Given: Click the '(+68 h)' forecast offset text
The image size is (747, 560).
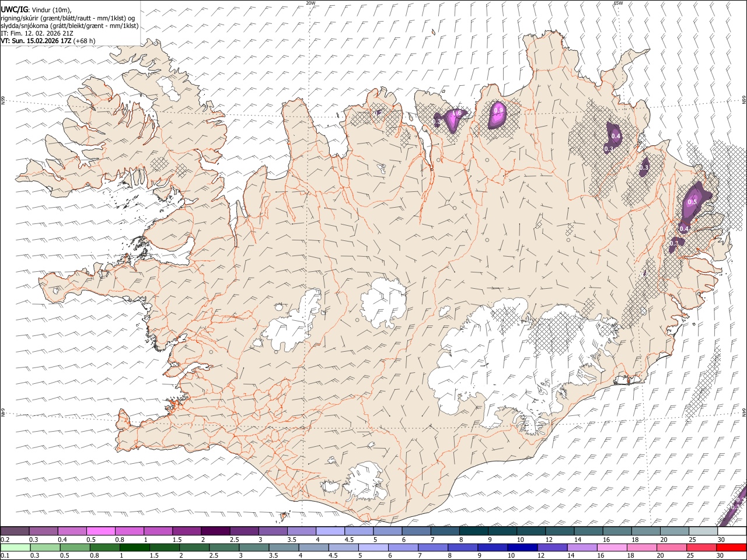Looking at the screenshot, I should coord(84,41).
